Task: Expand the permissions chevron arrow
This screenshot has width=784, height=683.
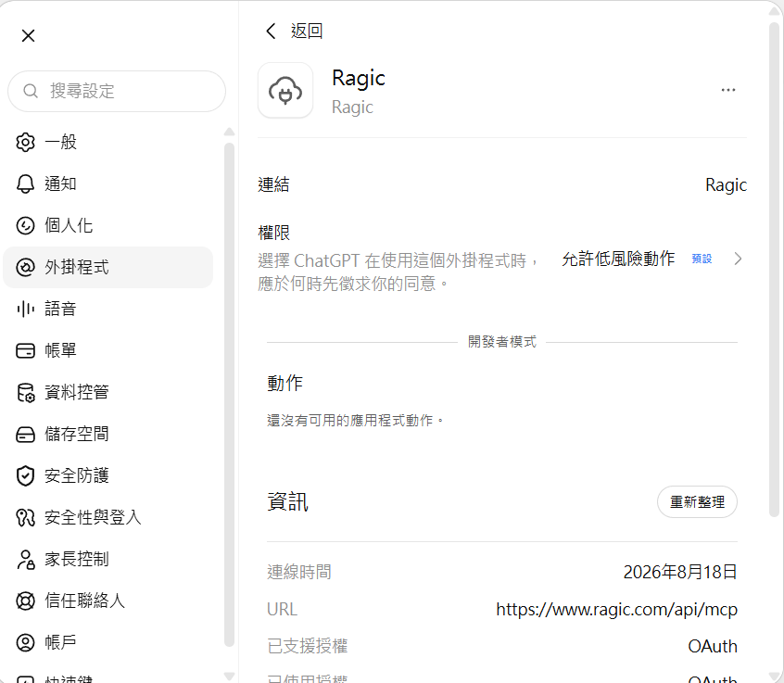Action: [738, 259]
